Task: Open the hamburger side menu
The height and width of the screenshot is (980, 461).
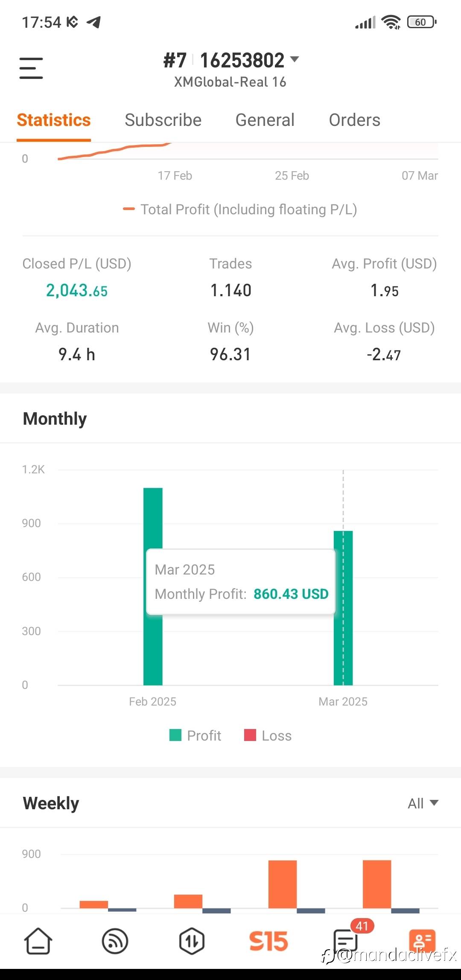Action: coord(31,68)
